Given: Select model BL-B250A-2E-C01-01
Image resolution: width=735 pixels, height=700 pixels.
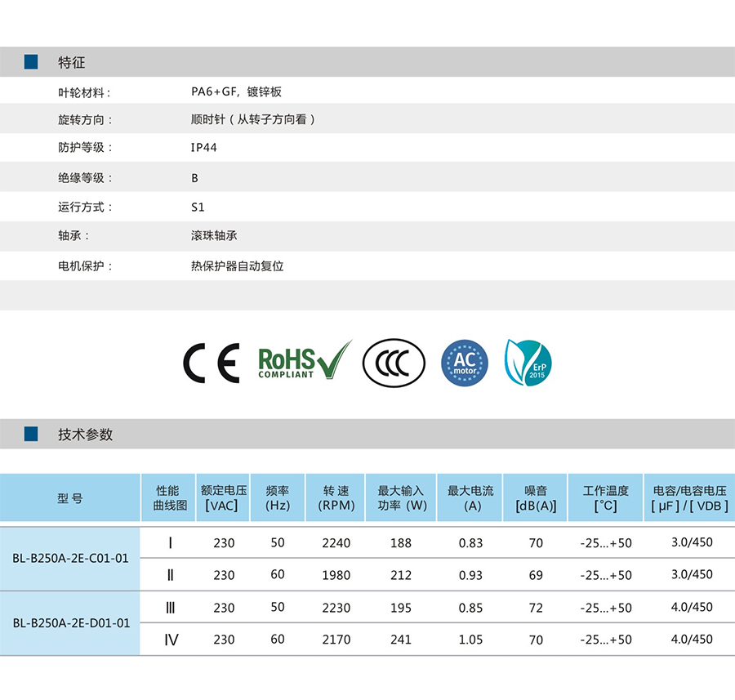Looking at the screenshot, I should [x=70, y=559].
